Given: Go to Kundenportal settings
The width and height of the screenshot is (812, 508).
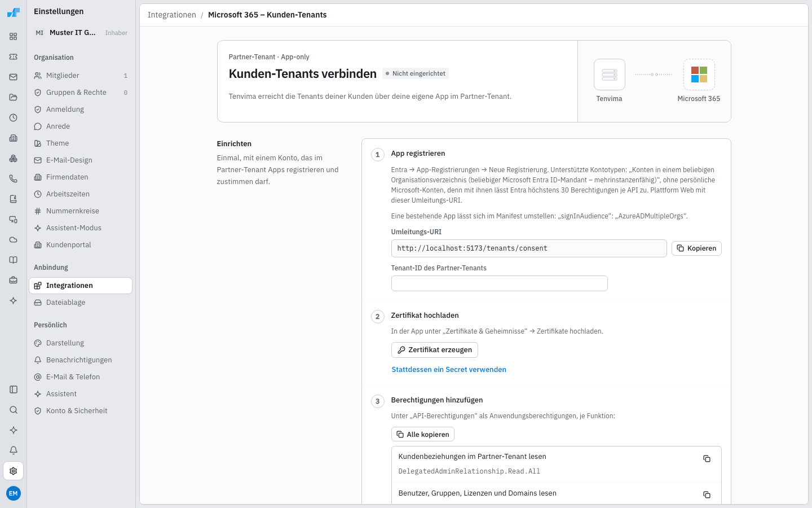Looking at the screenshot, I should click(x=81, y=245).
